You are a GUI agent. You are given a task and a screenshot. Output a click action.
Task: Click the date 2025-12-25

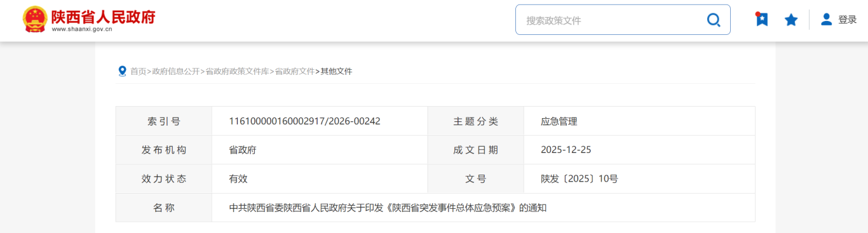tap(566, 150)
